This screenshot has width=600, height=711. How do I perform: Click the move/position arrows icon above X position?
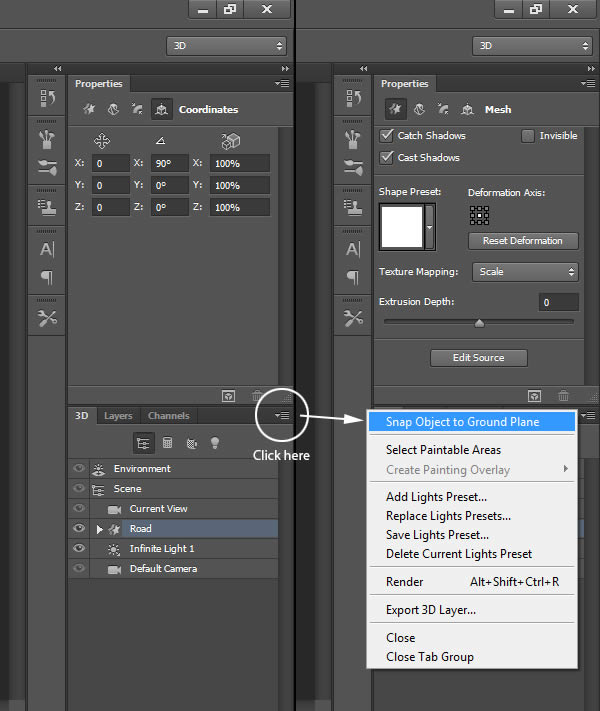click(102, 141)
